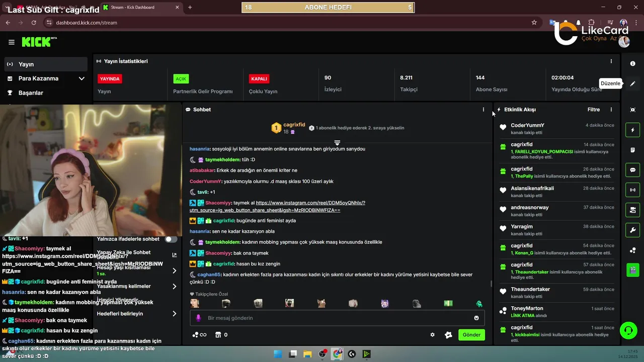Open Chrome from the taskbar
The width and height of the screenshot is (644, 362).
coord(337,354)
